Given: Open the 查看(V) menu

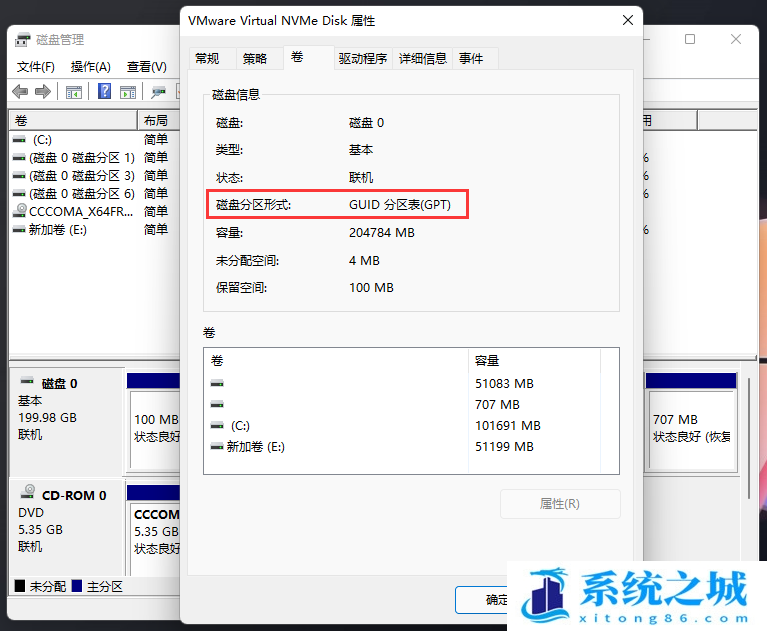Looking at the screenshot, I should (x=147, y=67).
